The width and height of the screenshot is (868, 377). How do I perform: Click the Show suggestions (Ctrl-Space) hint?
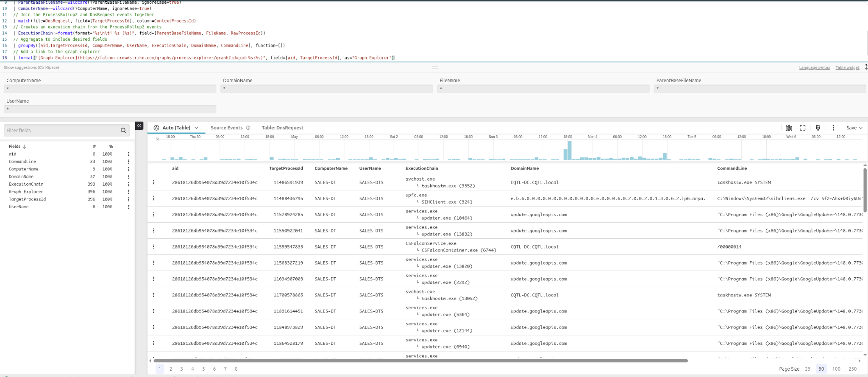click(x=31, y=67)
